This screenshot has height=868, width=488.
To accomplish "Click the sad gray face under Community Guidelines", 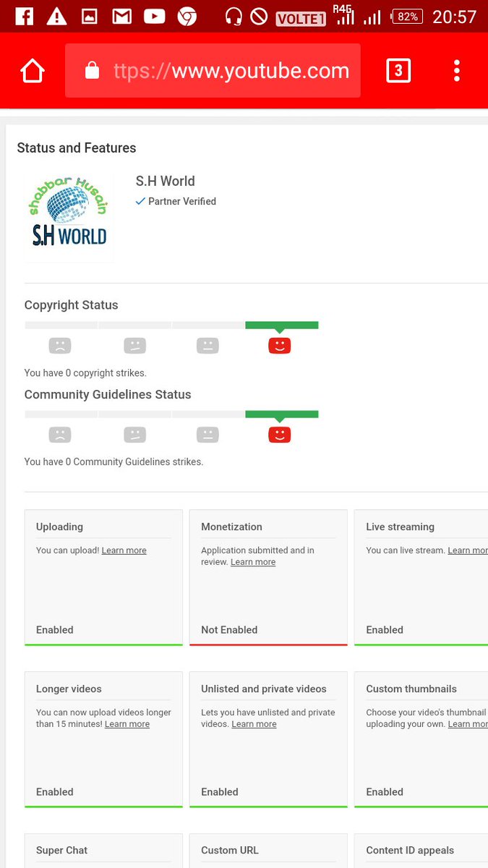I will [x=60, y=435].
